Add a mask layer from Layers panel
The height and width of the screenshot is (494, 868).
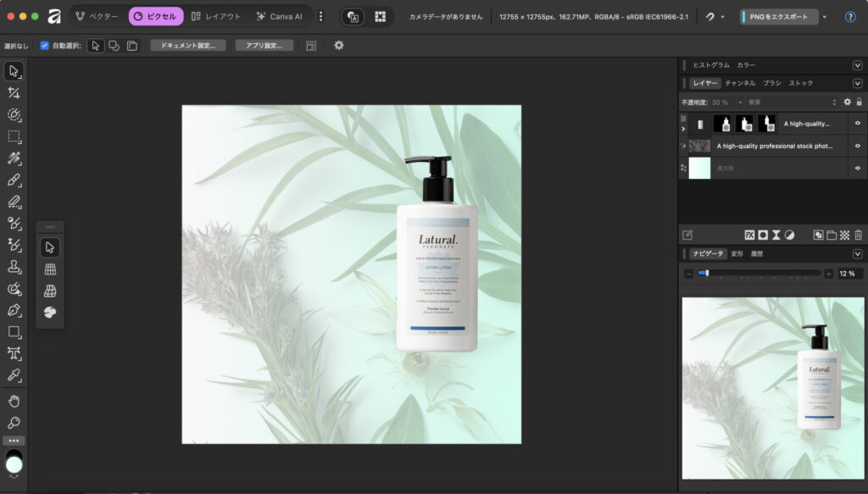[x=763, y=235]
